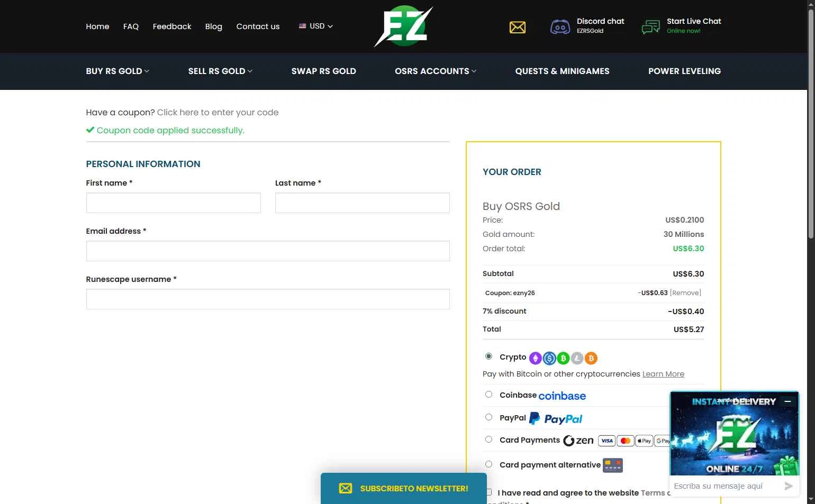Remove the ezny26 coupon
The image size is (815, 504).
[x=685, y=292]
